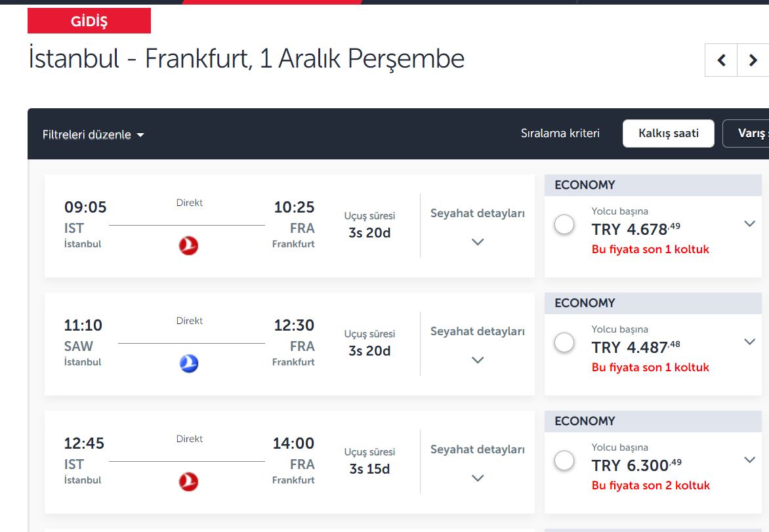Expand Seyahat detayları for the 11:10 flight

(477, 344)
